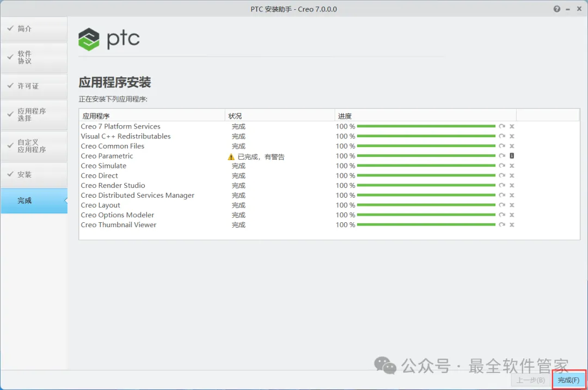Click the PTC logo

tap(109, 39)
